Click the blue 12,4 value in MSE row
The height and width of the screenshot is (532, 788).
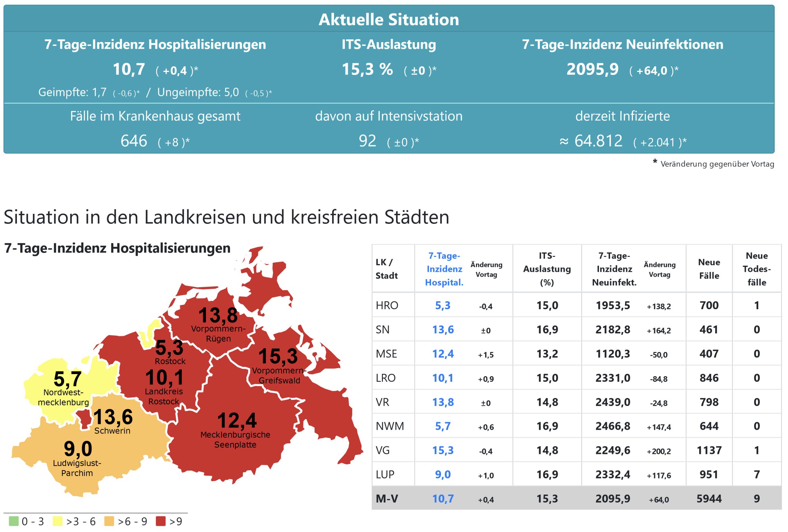(x=443, y=354)
